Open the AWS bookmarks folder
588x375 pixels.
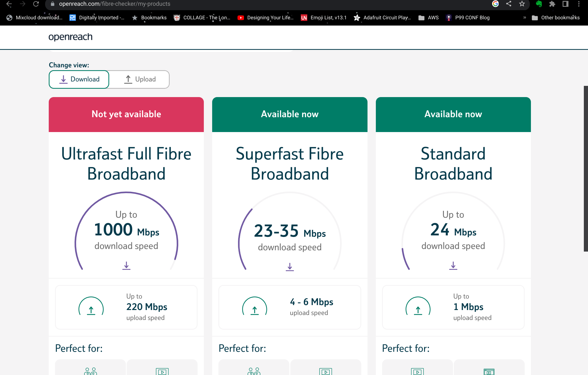point(428,17)
